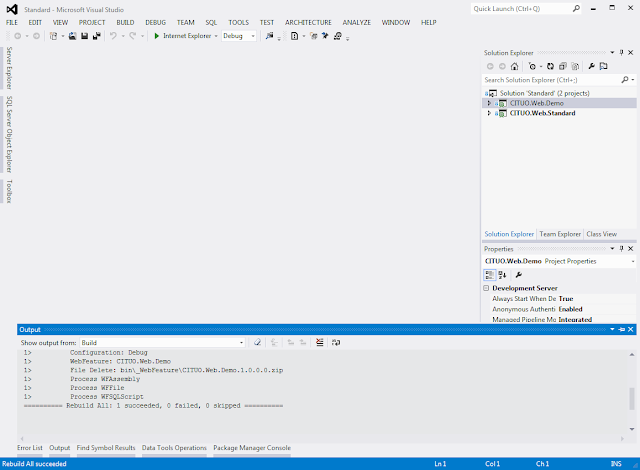Viewport: 640px width, 470px height.
Task: Click the Open File toolbar icon
Action: (72, 36)
